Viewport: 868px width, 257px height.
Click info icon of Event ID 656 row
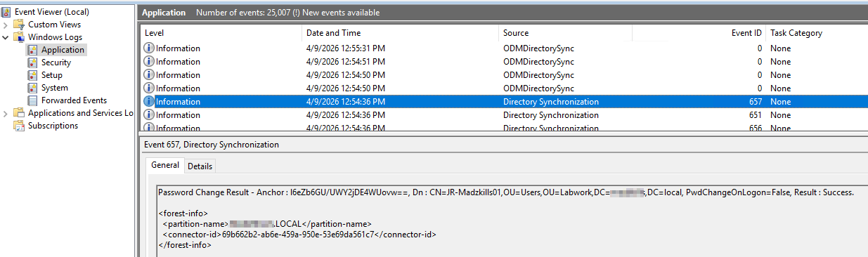(149, 128)
